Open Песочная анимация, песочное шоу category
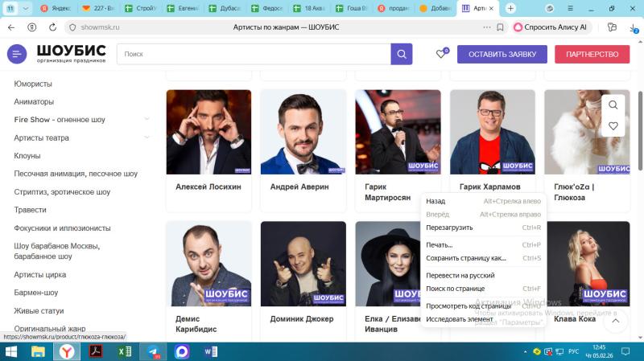644x361 pixels. [76, 174]
